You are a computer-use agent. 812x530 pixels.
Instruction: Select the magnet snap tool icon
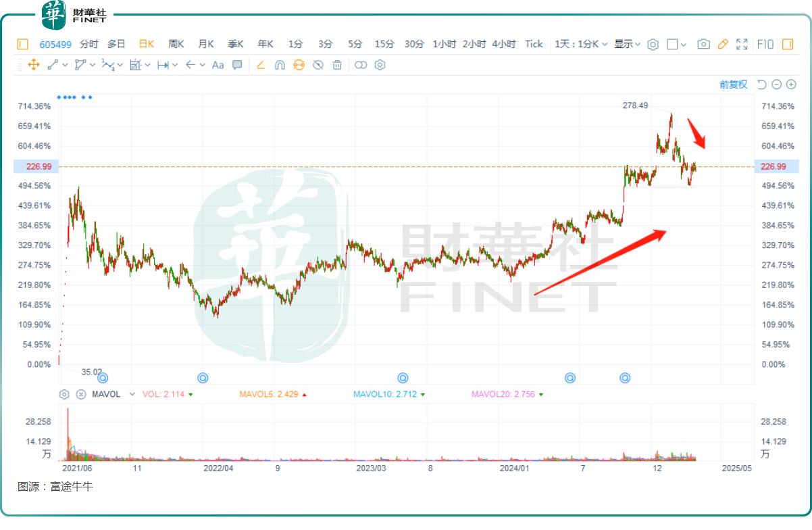coord(280,65)
